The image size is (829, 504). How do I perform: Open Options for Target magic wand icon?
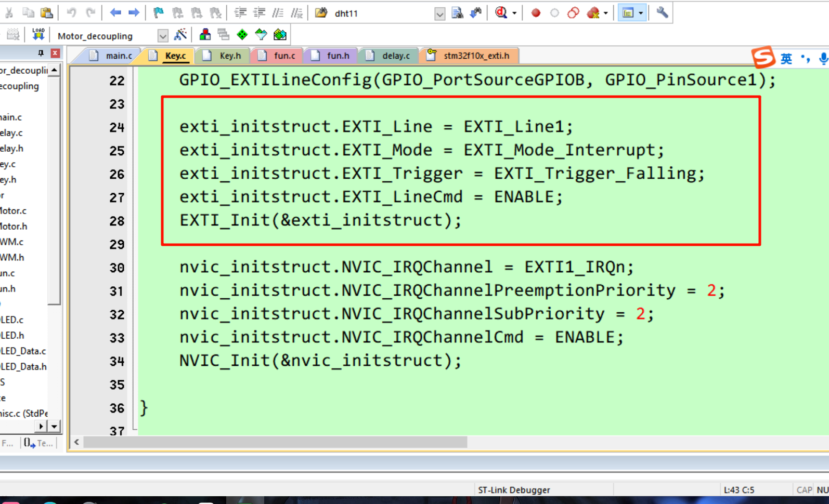point(180,35)
